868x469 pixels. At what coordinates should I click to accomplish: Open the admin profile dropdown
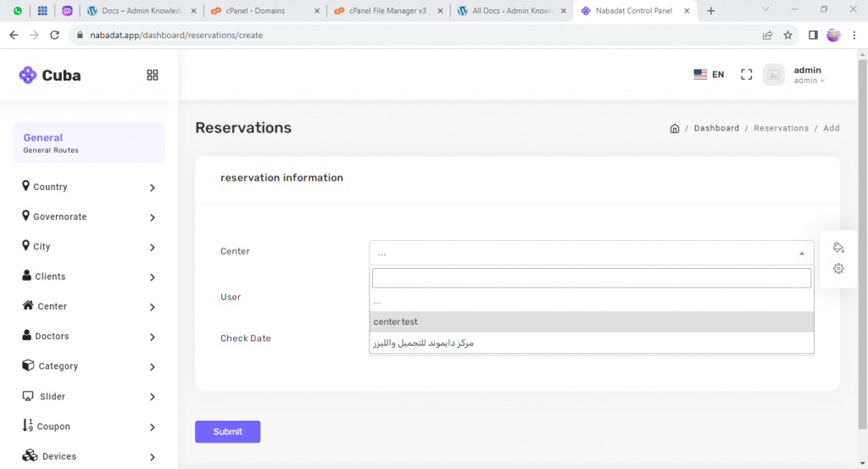(808, 75)
